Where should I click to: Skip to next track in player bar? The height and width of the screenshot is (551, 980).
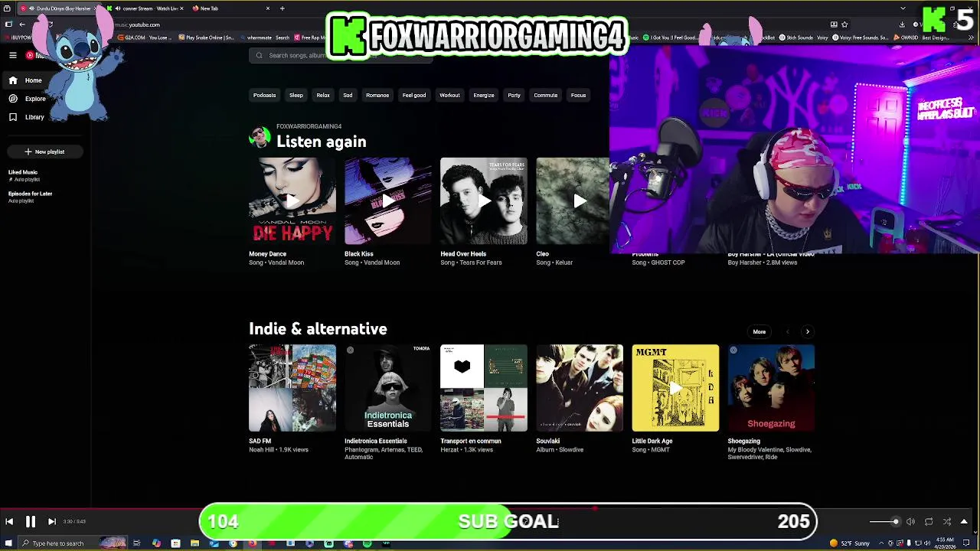pos(51,522)
